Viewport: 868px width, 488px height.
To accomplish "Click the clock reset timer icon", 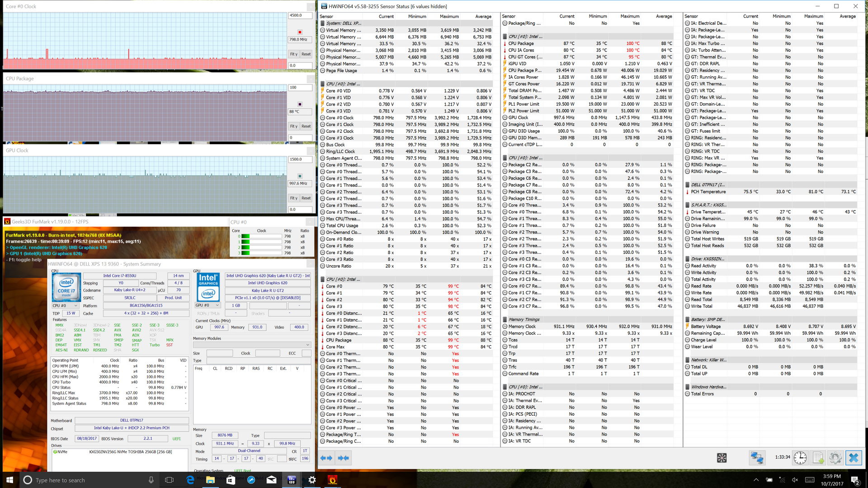I will click(800, 458).
